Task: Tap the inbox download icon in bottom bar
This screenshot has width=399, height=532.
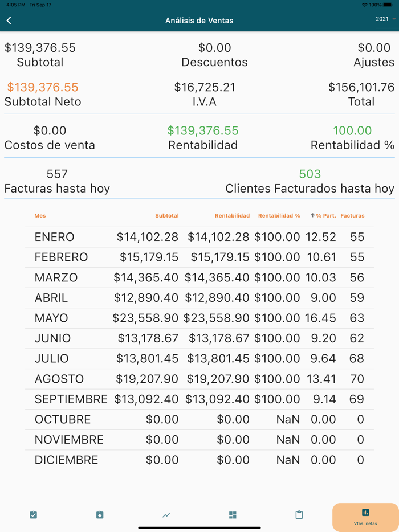Action: (99, 514)
